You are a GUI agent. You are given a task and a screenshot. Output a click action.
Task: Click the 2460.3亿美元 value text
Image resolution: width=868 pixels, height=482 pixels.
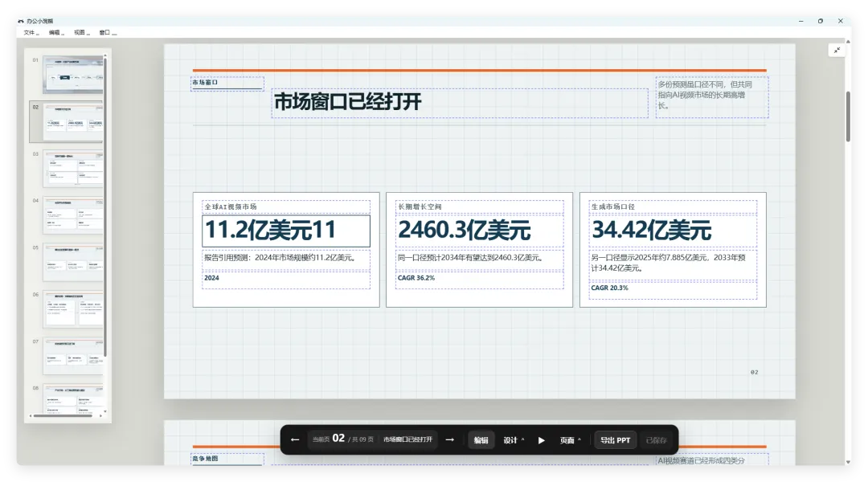pyautogui.click(x=464, y=231)
